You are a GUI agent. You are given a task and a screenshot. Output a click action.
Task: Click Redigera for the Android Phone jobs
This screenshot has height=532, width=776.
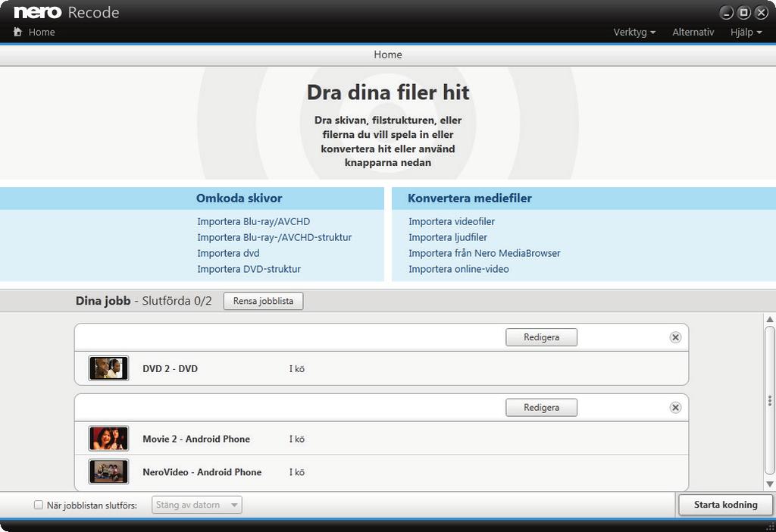541,408
